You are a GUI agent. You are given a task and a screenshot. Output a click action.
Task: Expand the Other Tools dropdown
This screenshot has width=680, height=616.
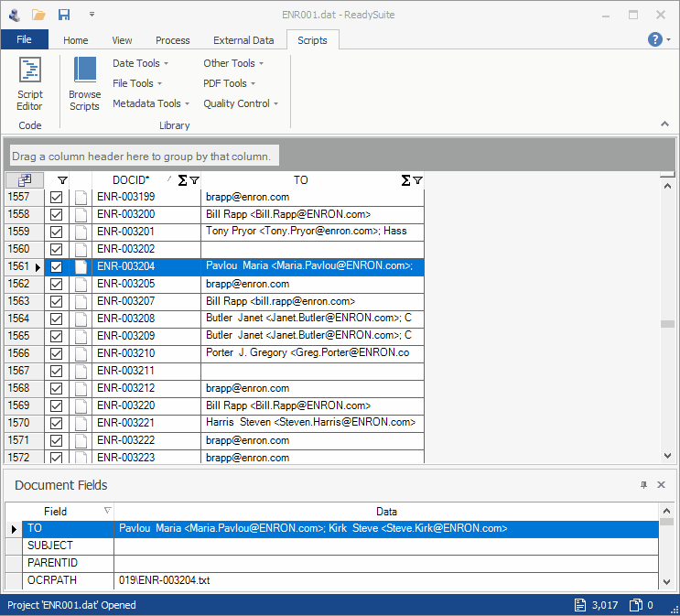[x=233, y=63]
